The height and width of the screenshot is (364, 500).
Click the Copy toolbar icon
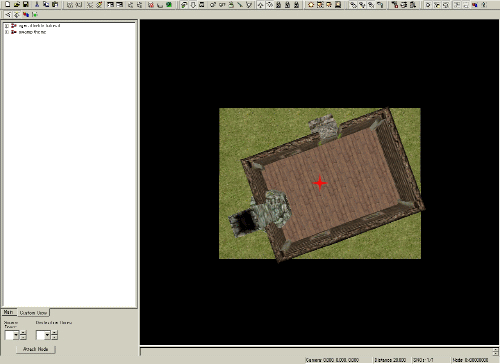coord(46,5)
